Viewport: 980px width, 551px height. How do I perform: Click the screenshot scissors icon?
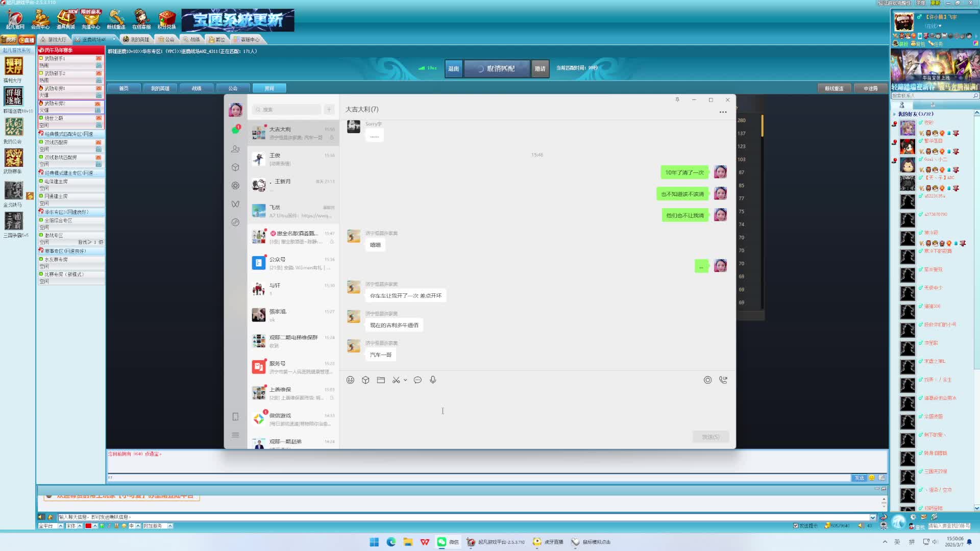(x=396, y=380)
